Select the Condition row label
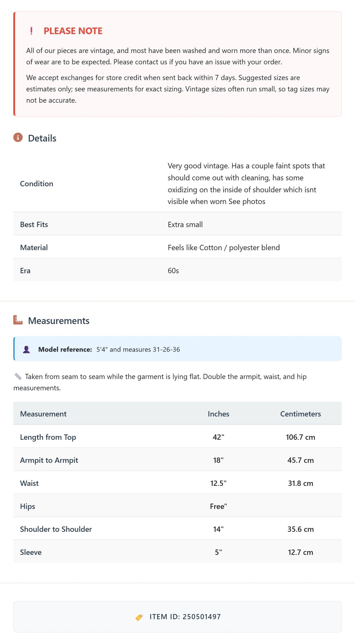Image resolution: width=355 pixels, height=644 pixels. pos(37,183)
